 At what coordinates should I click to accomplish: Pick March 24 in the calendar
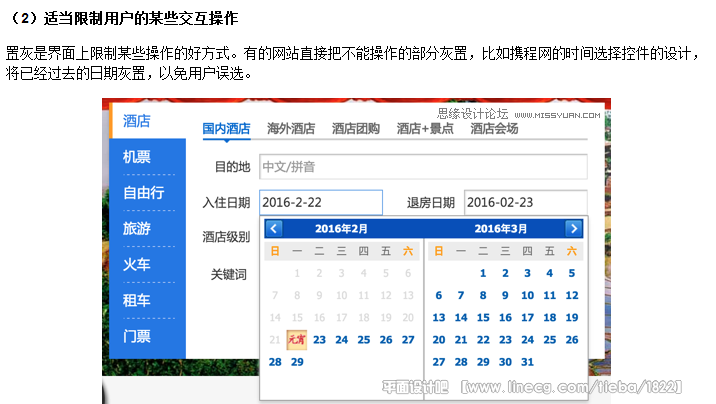[x=527, y=340]
